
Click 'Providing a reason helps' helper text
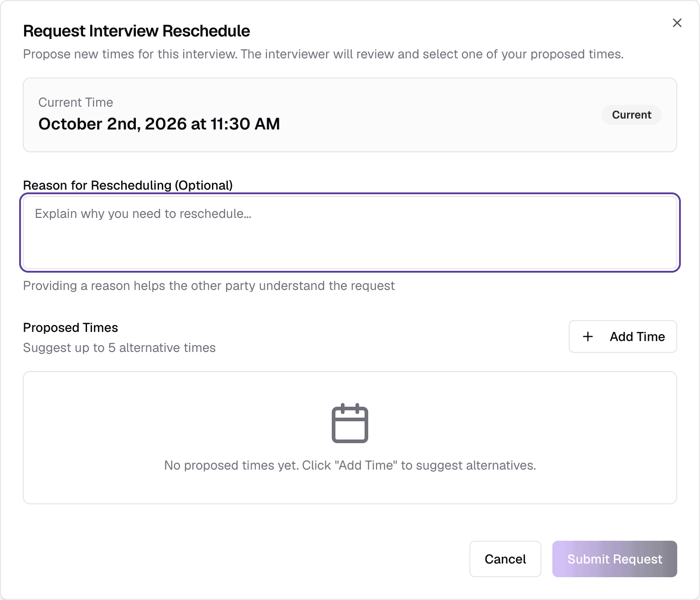209,286
